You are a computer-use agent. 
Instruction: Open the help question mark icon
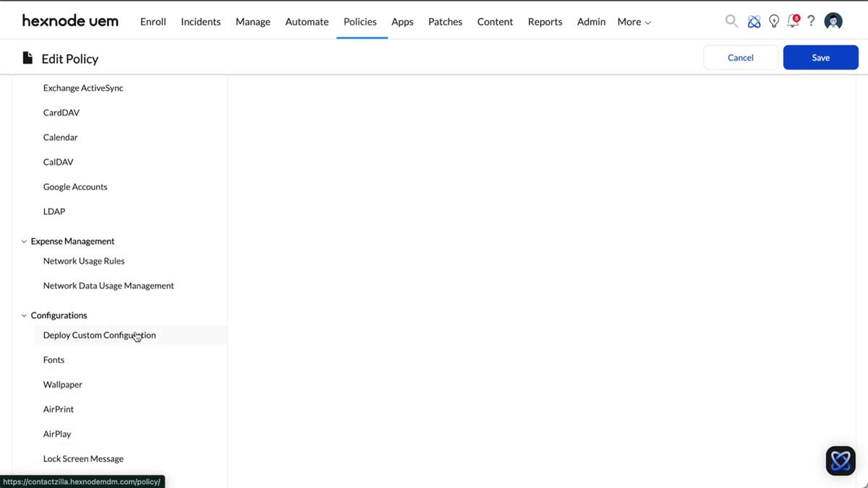tap(811, 21)
